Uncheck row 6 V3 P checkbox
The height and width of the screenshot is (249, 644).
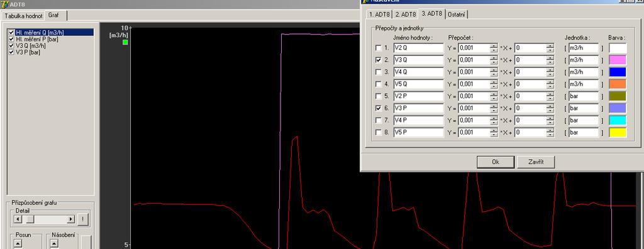click(x=378, y=109)
